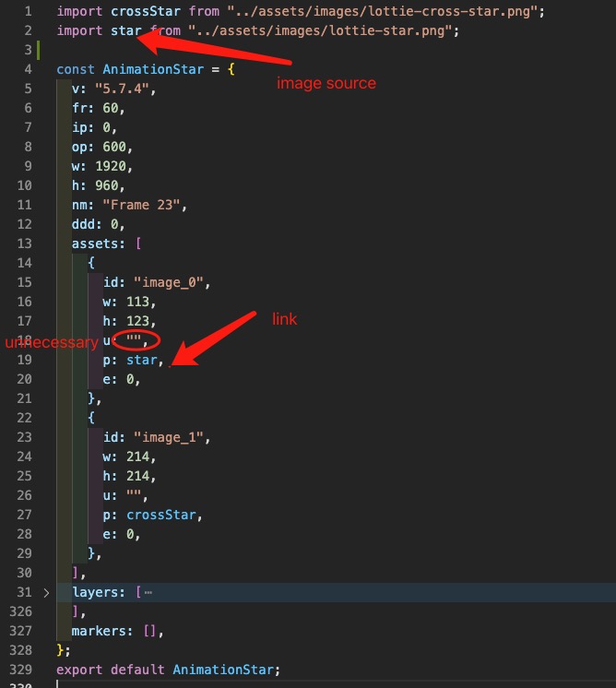The width and height of the screenshot is (616, 688).
Task: Click the "image_0" id string
Action: pos(169,282)
